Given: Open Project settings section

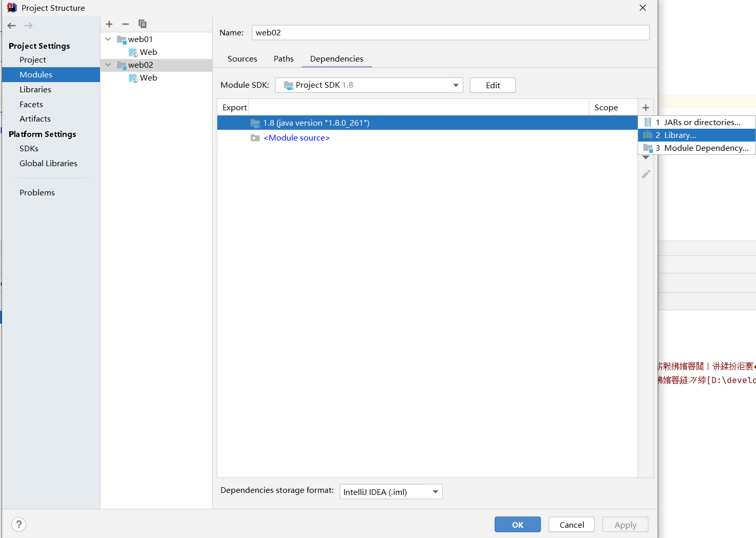Looking at the screenshot, I should click(33, 60).
